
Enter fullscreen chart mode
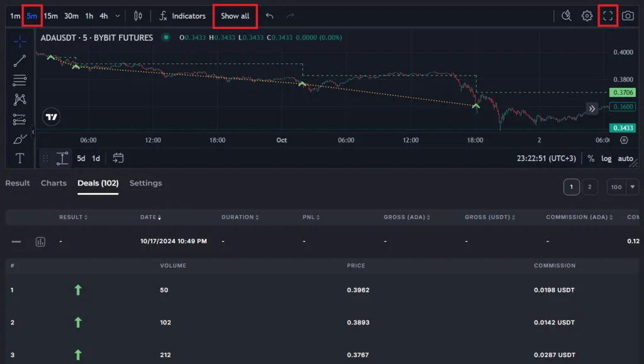pyautogui.click(x=608, y=16)
